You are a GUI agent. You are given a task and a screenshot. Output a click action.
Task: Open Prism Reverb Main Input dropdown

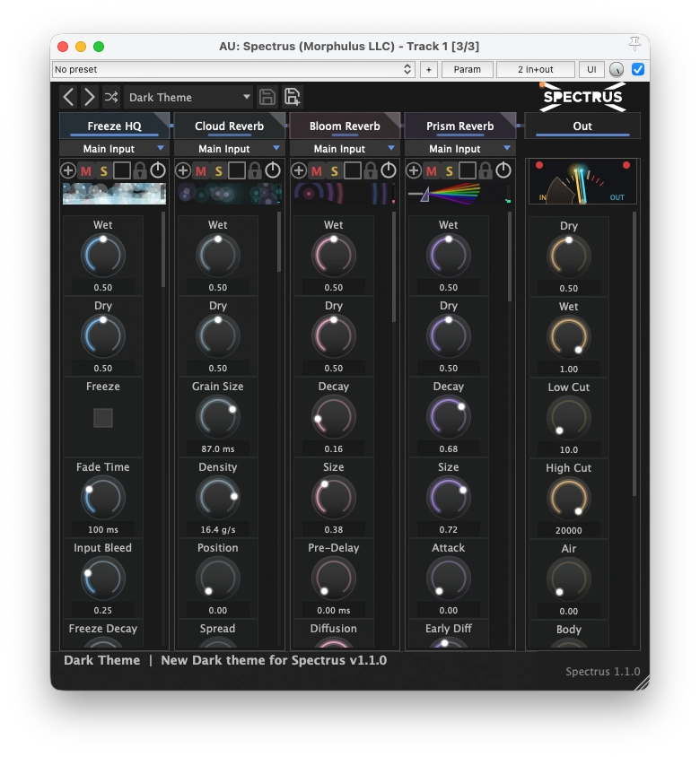(x=459, y=149)
